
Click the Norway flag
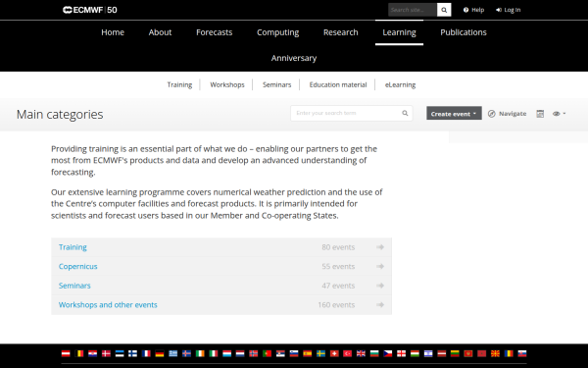[254, 353]
